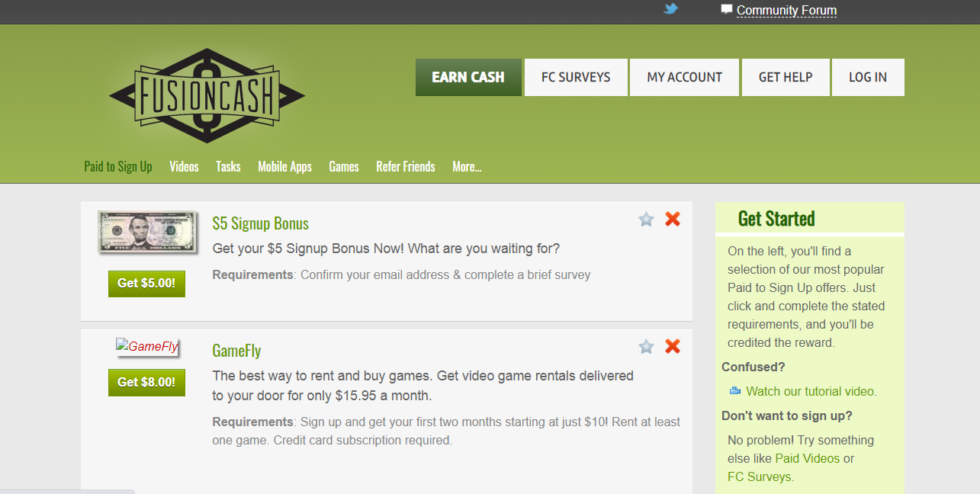Click the five dollar bill image
The image size is (980, 494).
point(146,233)
